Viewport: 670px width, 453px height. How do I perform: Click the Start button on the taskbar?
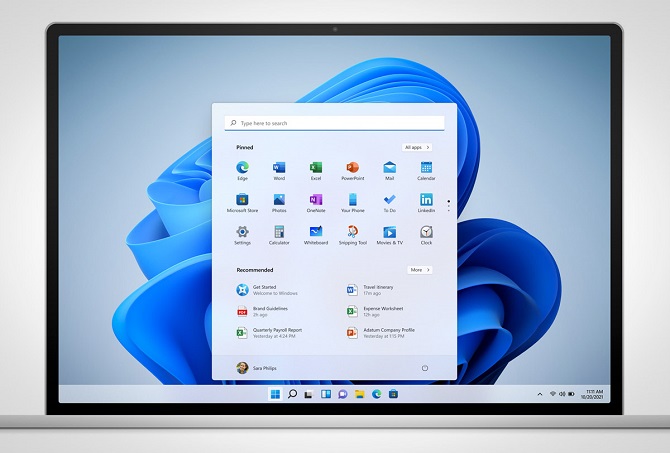[275, 394]
